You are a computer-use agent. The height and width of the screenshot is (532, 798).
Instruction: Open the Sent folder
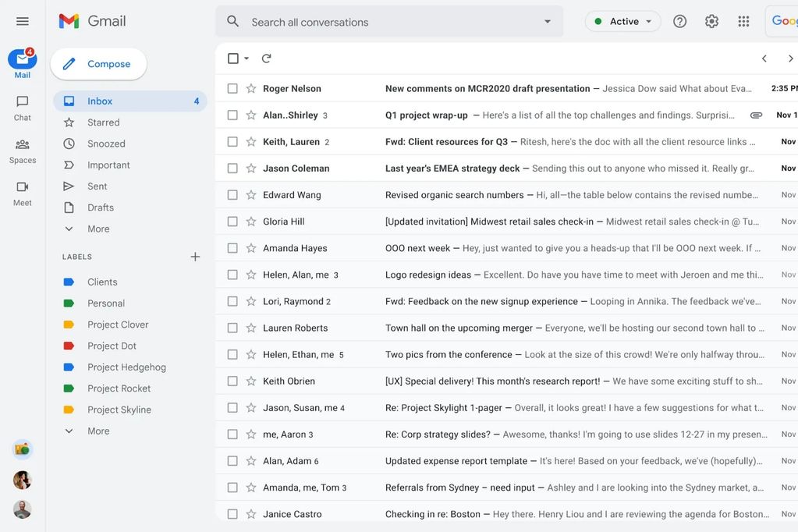point(97,186)
